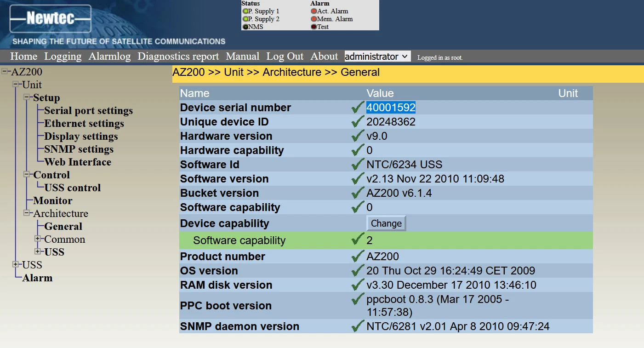This screenshot has width=644, height=348.
Task: Click Log Out in the navigation bar
Action: [285, 56]
